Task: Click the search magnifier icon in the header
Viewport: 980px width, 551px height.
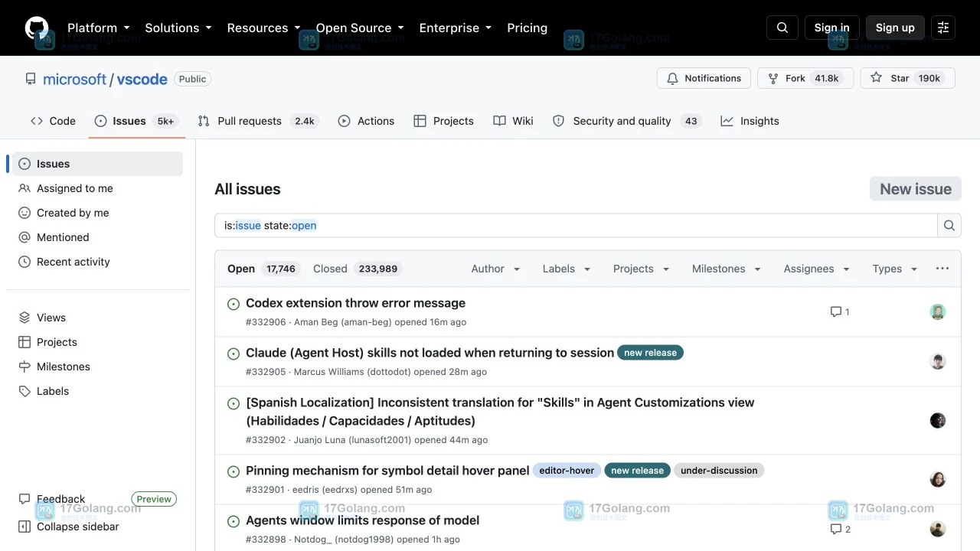Action: click(x=782, y=28)
